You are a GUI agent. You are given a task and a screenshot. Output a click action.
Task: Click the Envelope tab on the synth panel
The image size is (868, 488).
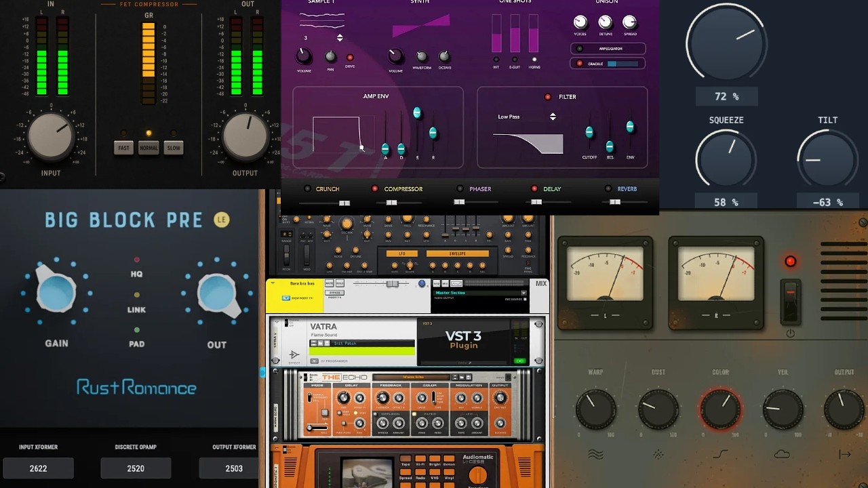(x=457, y=253)
